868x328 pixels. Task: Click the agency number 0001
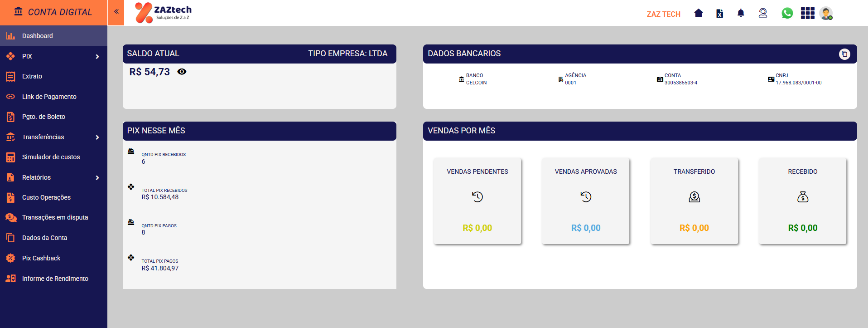571,83
